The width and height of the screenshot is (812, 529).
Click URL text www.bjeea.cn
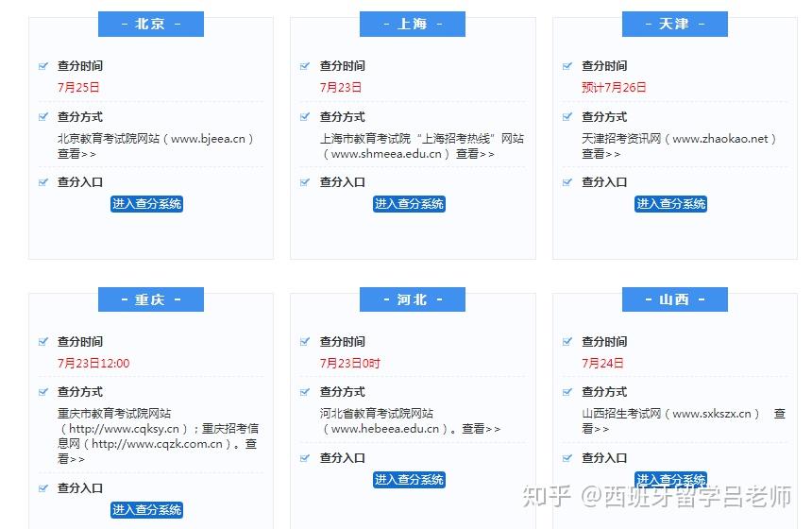[x=208, y=139]
